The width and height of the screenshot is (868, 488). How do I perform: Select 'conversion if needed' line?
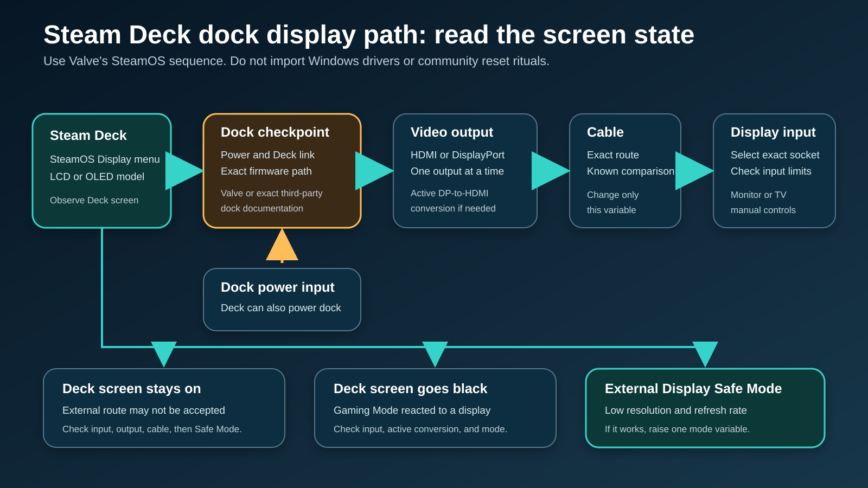tap(453, 209)
